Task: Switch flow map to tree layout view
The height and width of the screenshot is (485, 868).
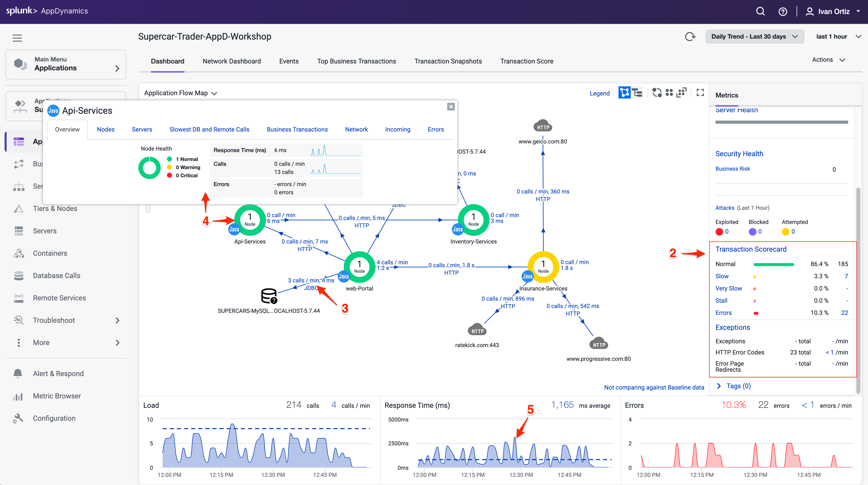Action: pos(637,93)
